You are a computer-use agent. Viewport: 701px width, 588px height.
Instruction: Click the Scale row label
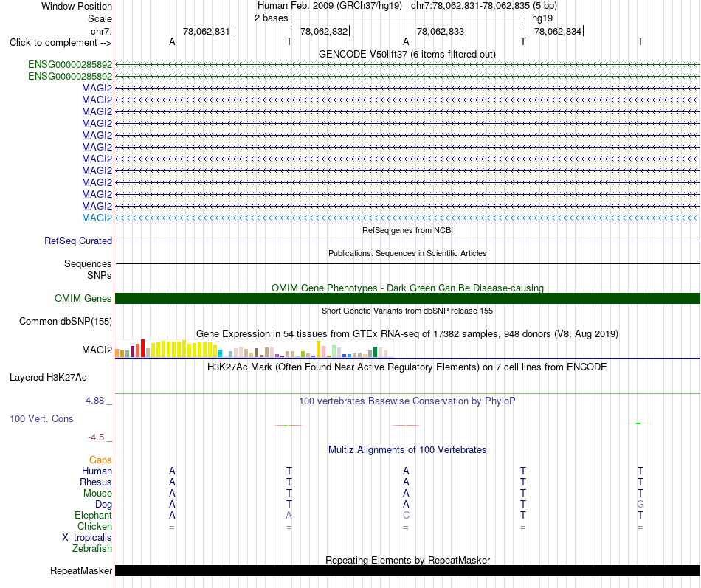pyautogui.click(x=100, y=18)
